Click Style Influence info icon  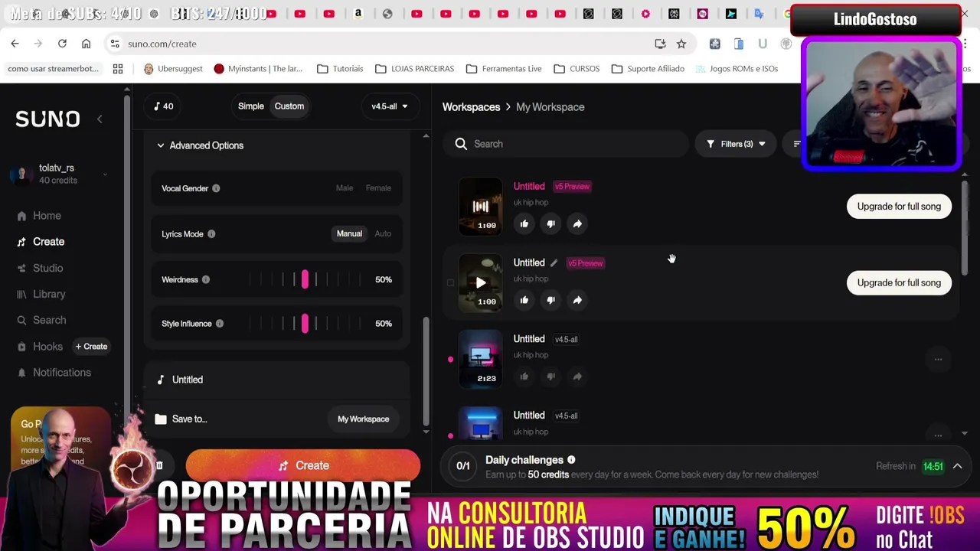click(x=219, y=324)
